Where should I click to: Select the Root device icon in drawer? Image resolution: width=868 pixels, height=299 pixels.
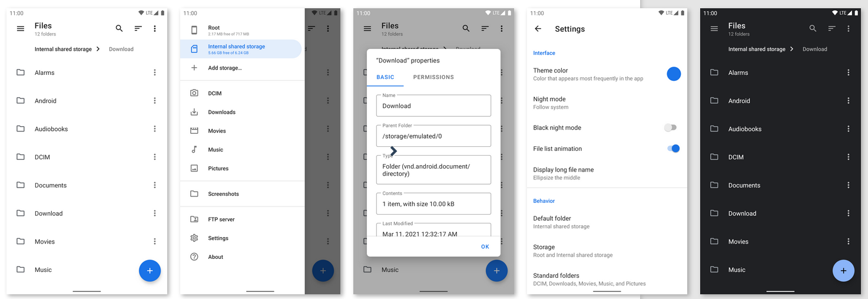click(194, 30)
